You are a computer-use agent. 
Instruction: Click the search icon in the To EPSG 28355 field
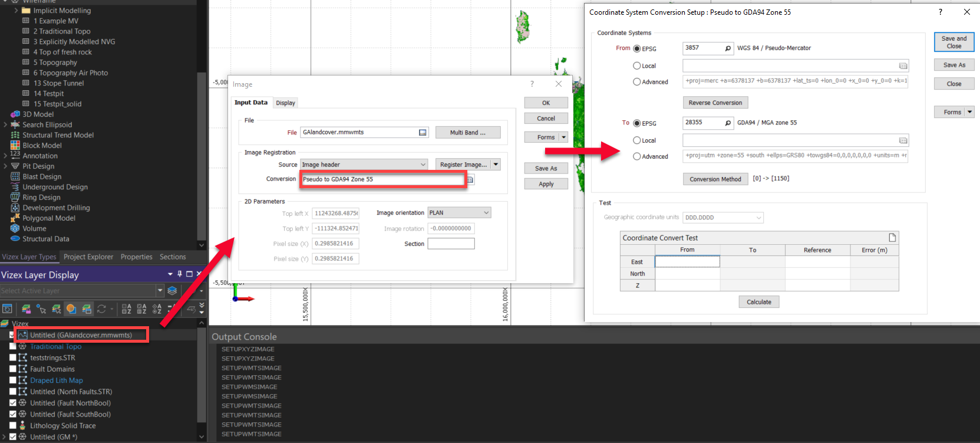click(728, 123)
